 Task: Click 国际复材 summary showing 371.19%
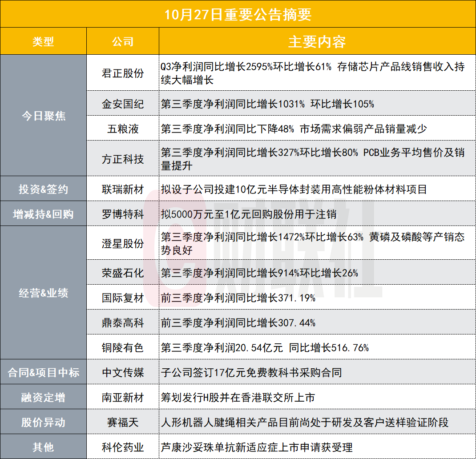(x=238, y=298)
